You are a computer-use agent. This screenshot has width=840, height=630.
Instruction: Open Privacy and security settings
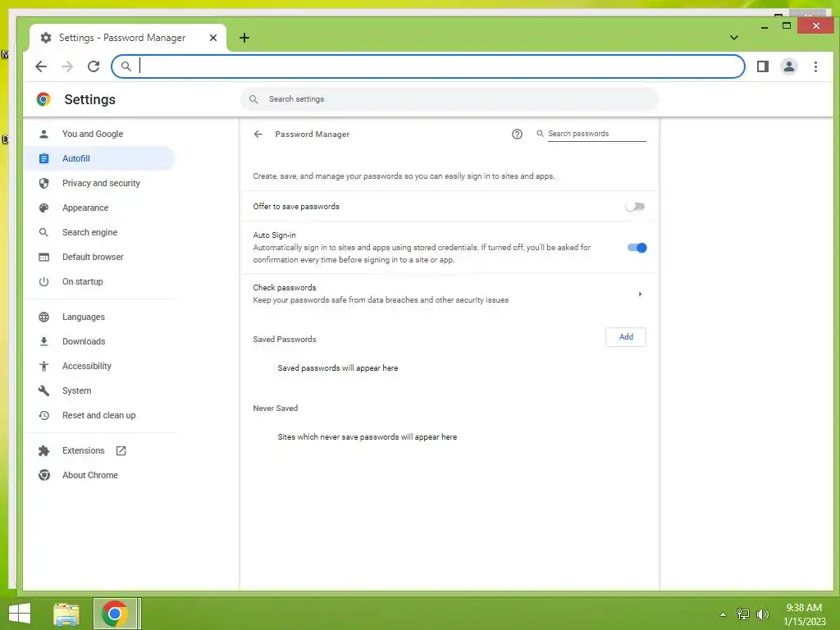point(101,183)
